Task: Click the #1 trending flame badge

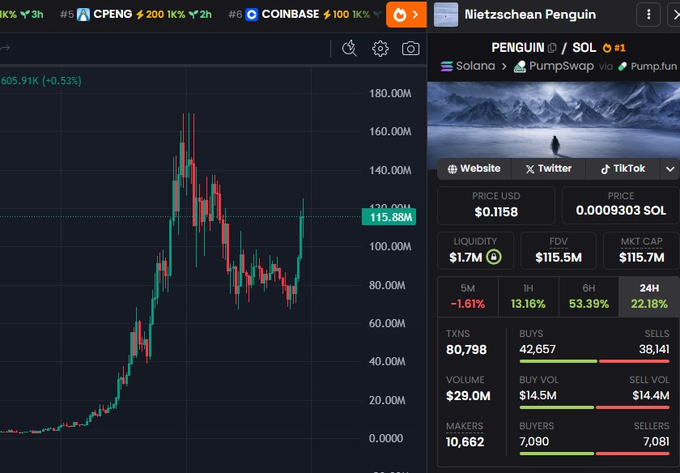Action: tap(614, 48)
